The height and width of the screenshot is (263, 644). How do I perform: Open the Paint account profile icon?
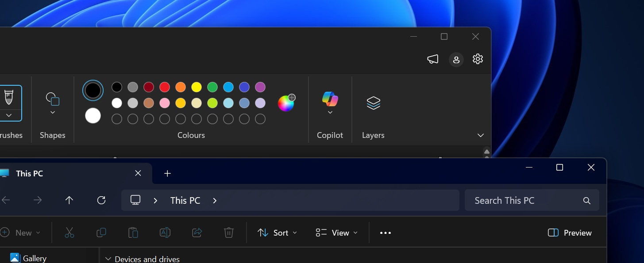(x=456, y=59)
